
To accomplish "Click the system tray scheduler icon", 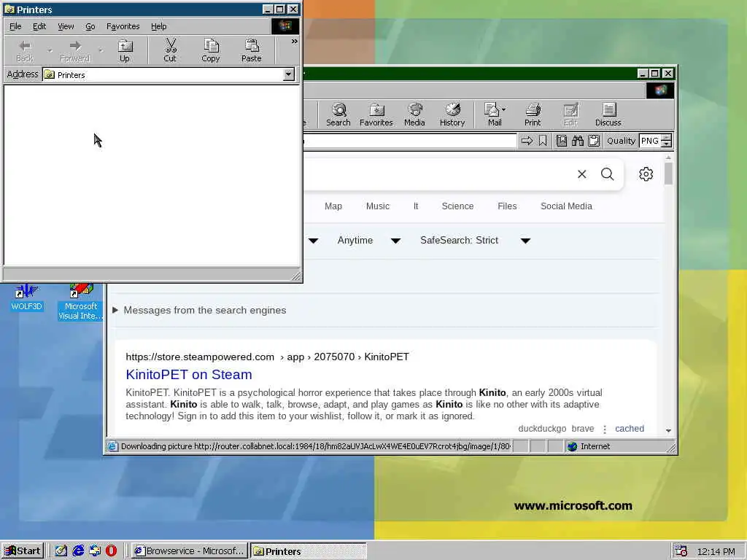I will (681, 551).
